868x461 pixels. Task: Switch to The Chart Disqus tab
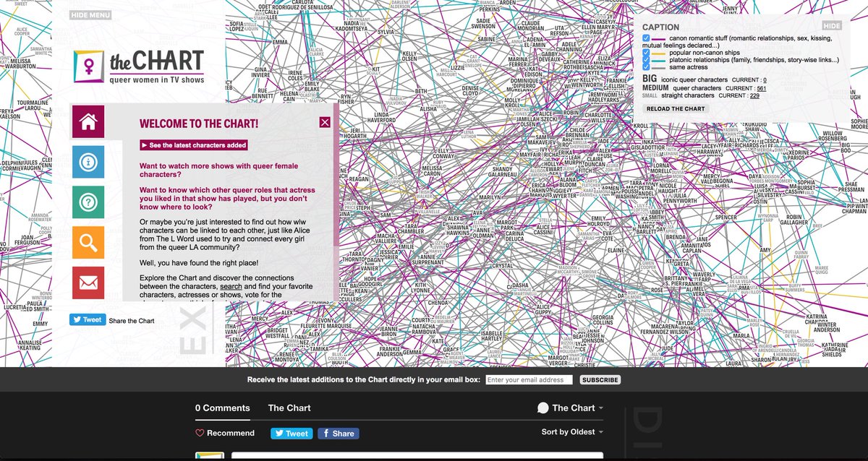pyautogui.click(x=289, y=408)
